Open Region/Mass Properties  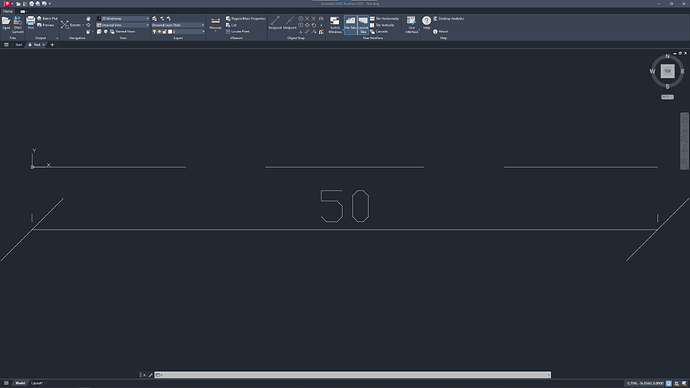pos(246,18)
